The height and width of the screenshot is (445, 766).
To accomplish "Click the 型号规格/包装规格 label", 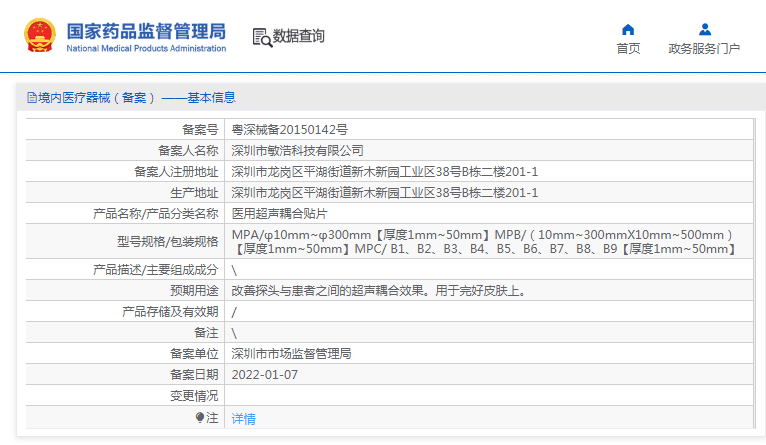I will (167, 242).
